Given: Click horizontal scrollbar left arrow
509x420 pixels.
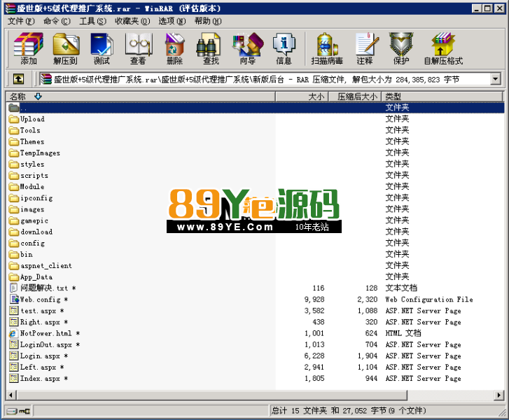Looking at the screenshot, I should (11, 395).
